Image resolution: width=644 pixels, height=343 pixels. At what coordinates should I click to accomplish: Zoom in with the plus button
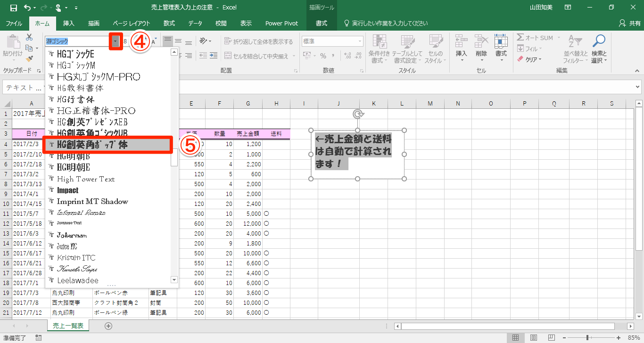618,338
